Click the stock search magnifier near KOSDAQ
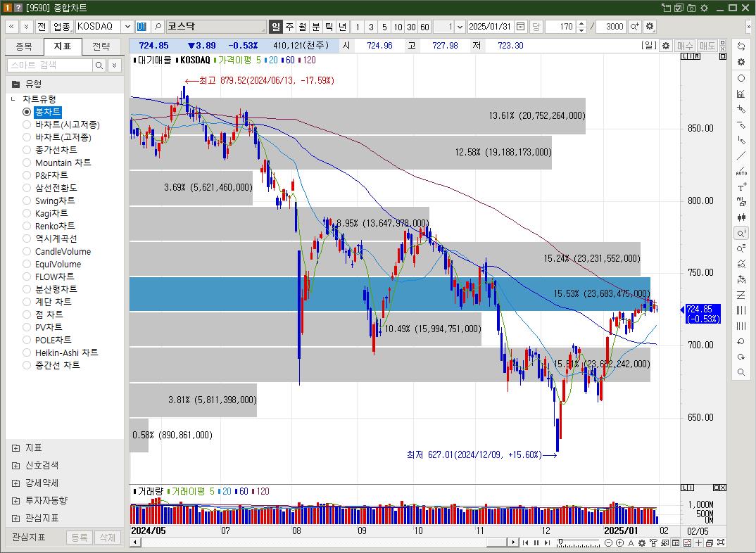The width and height of the screenshot is (756, 553). tap(158, 27)
